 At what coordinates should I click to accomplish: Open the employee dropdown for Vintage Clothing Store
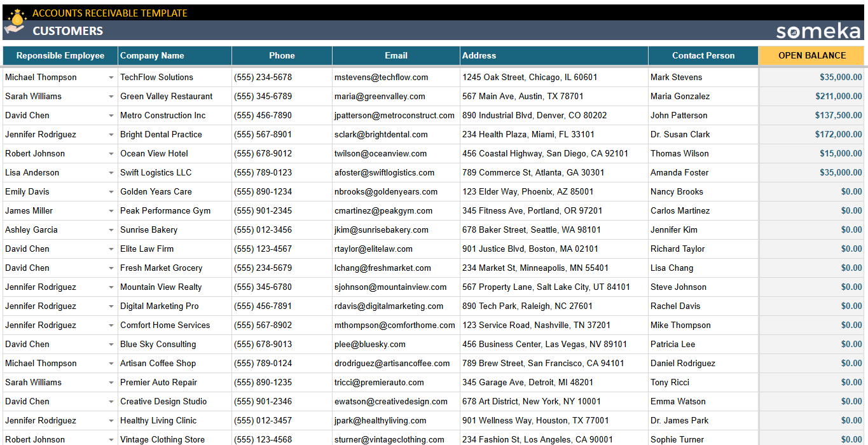[109, 439]
